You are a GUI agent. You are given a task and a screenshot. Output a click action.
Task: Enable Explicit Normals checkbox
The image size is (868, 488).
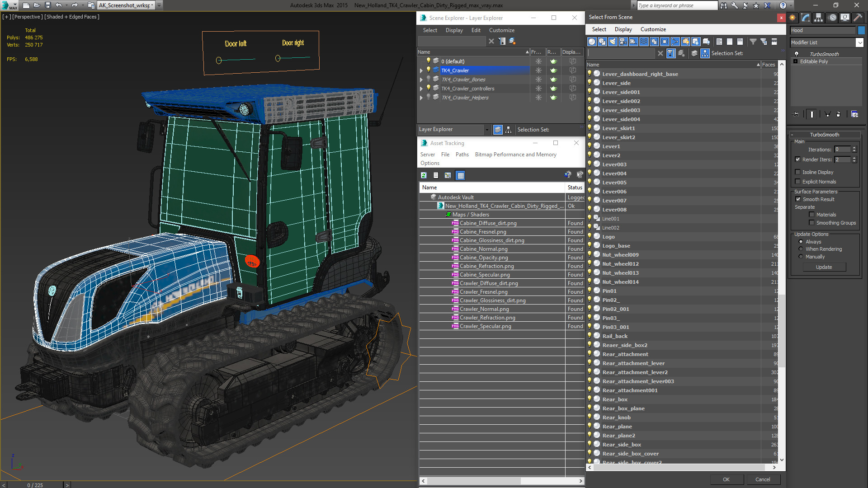[797, 182]
